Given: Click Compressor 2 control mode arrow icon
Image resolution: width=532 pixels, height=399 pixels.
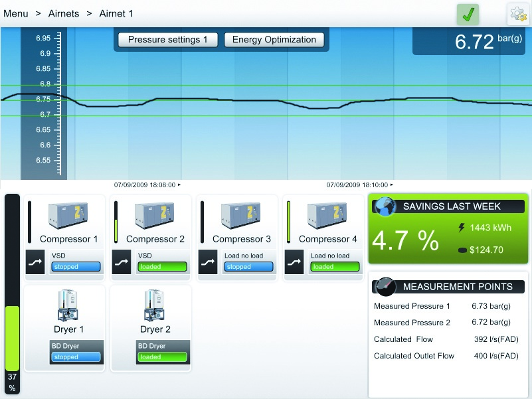Looking at the screenshot, I should tap(122, 262).
